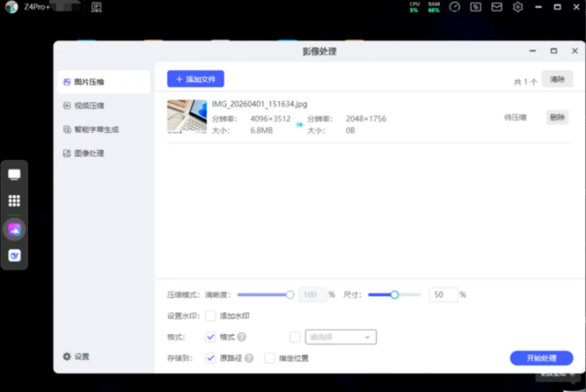
Task: Click original resolution value 4096×3512
Action: (x=270, y=119)
